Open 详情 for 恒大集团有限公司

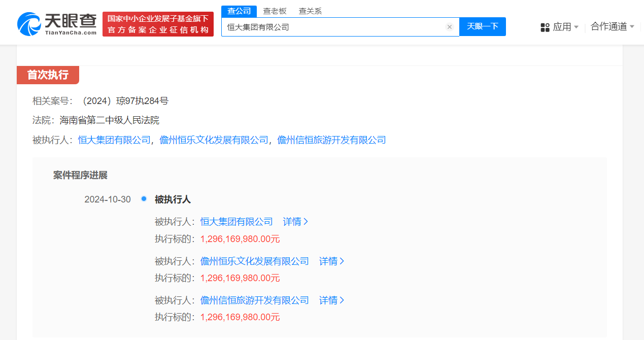pos(295,222)
